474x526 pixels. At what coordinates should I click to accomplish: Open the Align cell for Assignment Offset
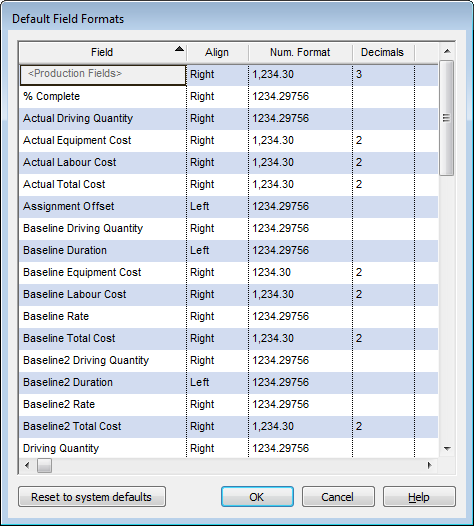click(x=217, y=206)
